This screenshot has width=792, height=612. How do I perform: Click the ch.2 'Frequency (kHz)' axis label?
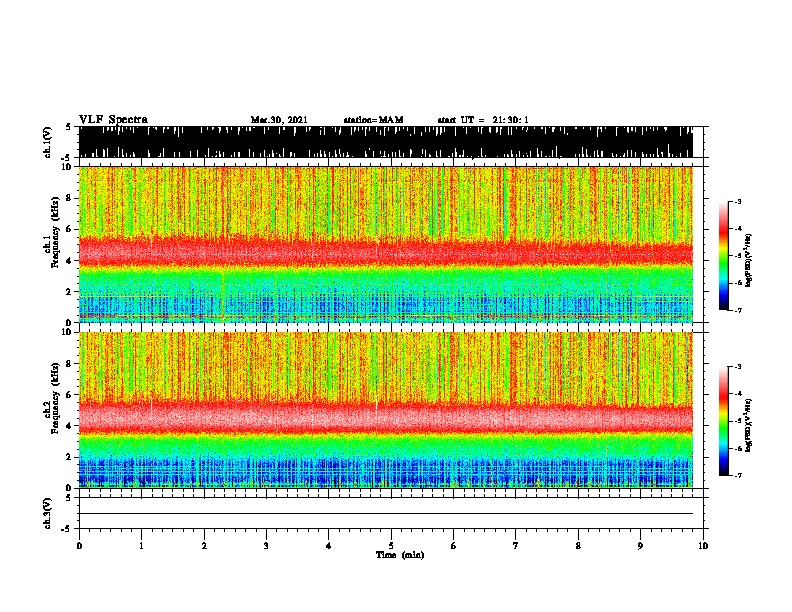[x=56, y=398]
